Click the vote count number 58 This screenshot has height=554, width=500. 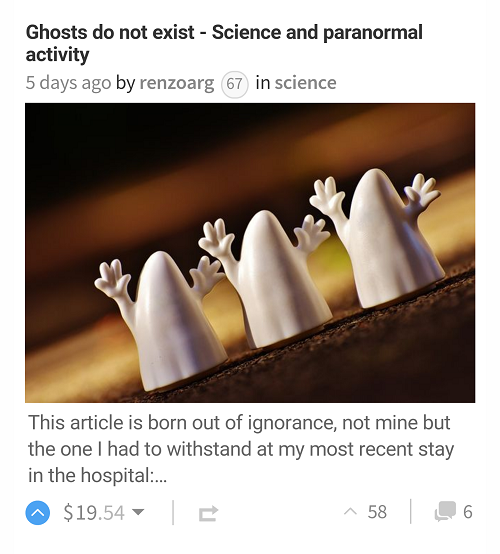click(x=377, y=512)
